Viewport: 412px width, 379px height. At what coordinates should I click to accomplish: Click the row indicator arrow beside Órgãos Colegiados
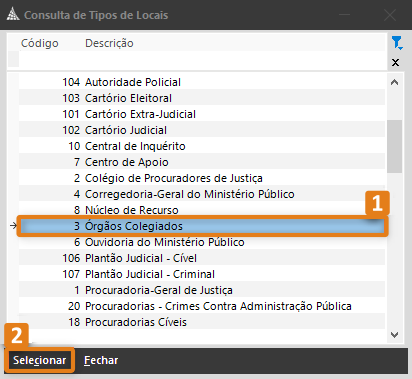tap(13, 226)
